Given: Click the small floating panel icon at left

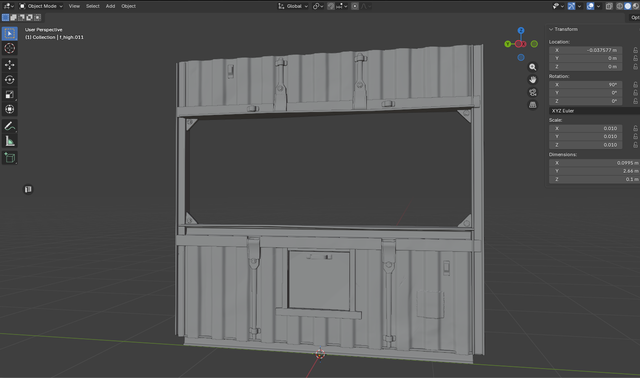Looking at the screenshot, I should 28,189.
